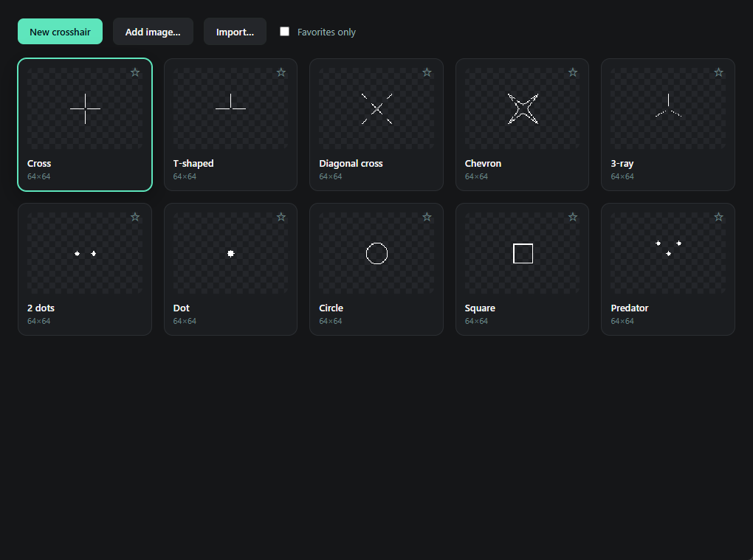Create a New crosshair

coord(60,32)
